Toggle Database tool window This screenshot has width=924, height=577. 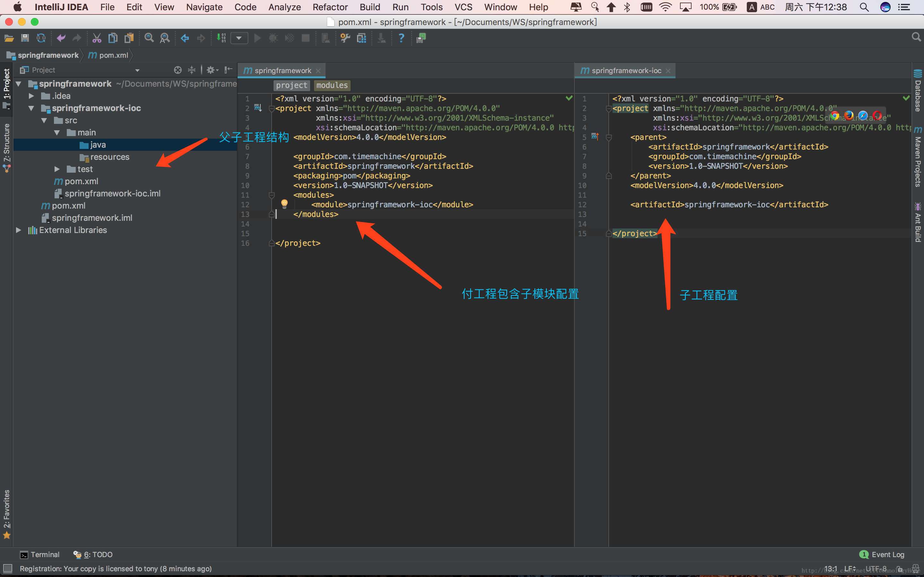pos(918,91)
